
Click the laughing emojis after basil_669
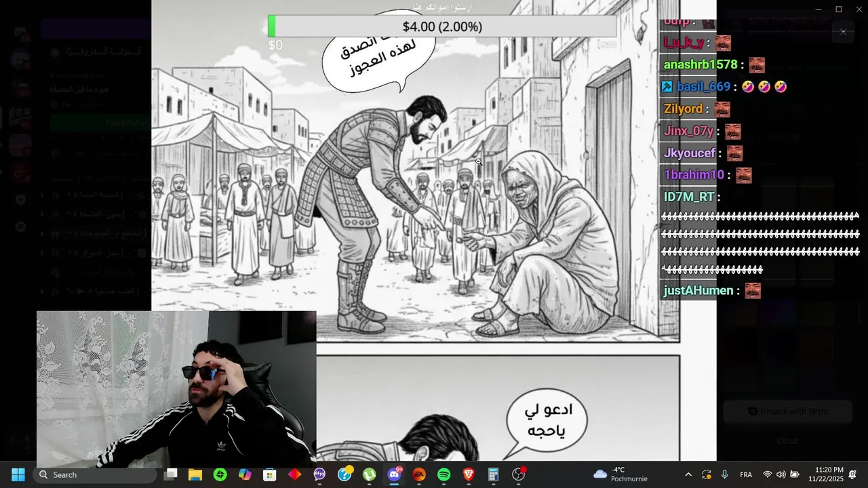click(764, 87)
